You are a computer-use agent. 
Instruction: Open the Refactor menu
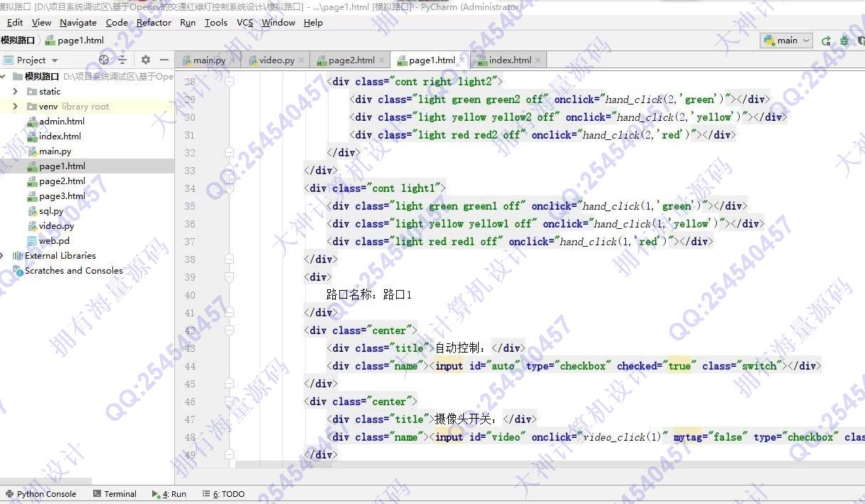pos(154,23)
